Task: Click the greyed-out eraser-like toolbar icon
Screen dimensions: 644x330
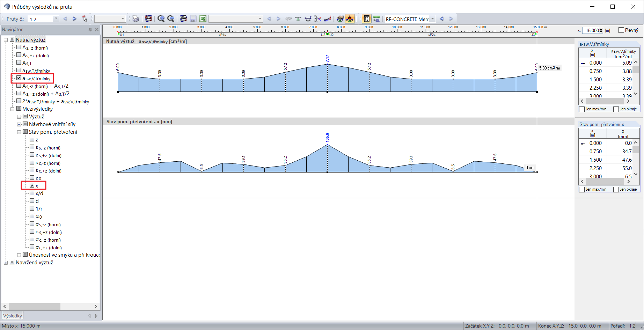Action: pyautogui.click(x=288, y=19)
